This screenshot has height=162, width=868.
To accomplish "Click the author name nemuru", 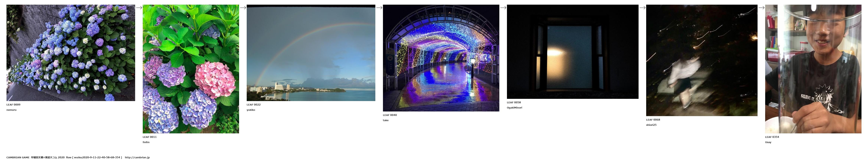I will [12, 110].
